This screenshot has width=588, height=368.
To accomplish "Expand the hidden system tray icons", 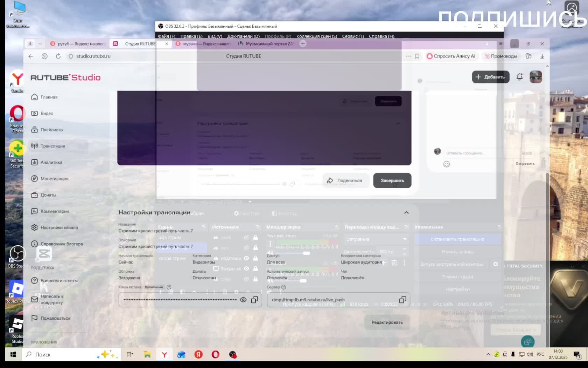I will point(488,355).
